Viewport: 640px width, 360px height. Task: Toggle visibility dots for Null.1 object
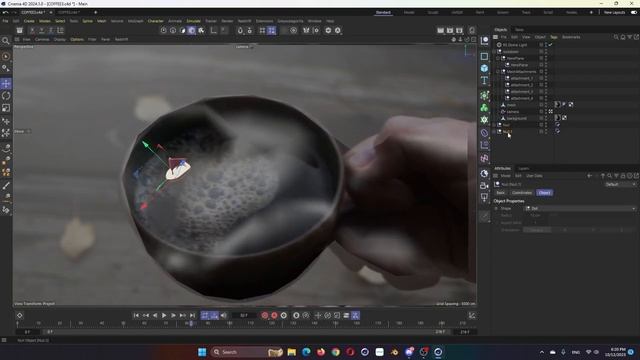pyautogui.click(x=546, y=131)
